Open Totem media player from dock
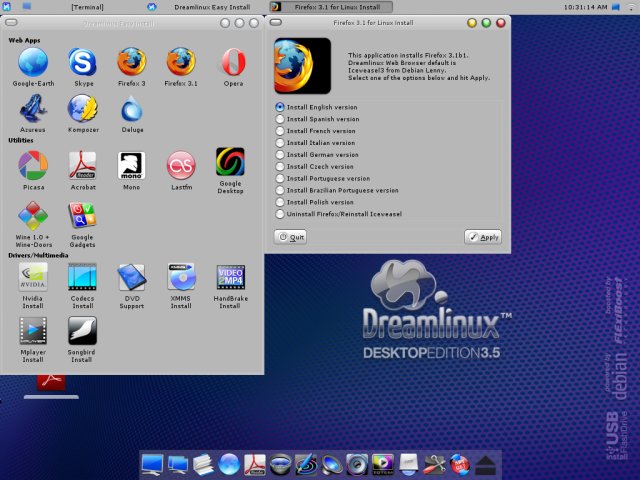Image resolution: width=640 pixels, height=480 pixels. pos(383,465)
